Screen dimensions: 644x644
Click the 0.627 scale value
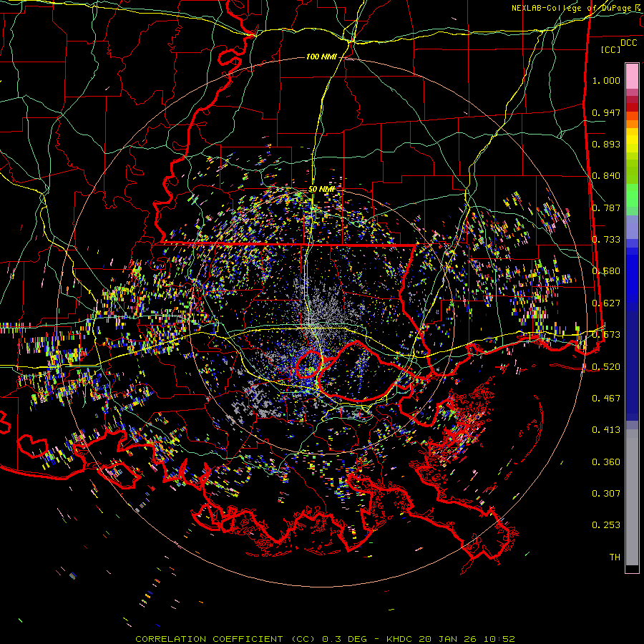click(606, 303)
